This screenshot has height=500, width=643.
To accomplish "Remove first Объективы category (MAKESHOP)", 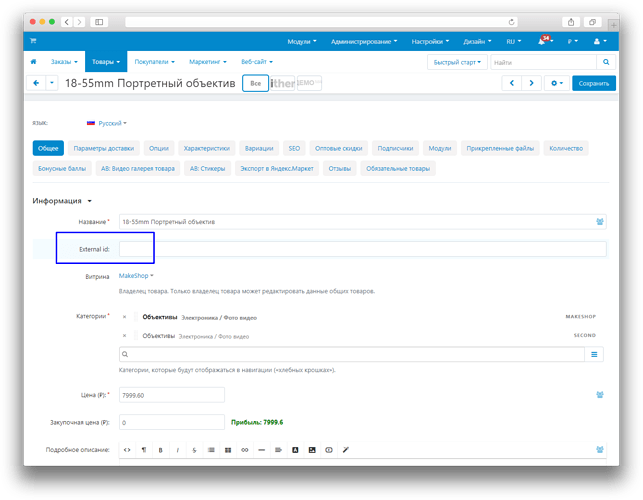I will pyautogui.click(x=124, y=317).
